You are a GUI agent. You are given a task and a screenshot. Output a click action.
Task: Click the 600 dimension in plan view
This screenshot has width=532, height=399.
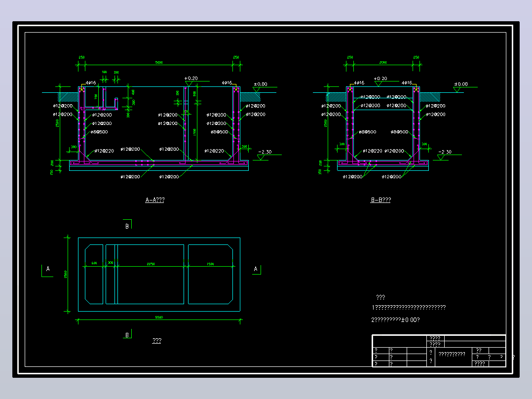[x=94, y=263]
